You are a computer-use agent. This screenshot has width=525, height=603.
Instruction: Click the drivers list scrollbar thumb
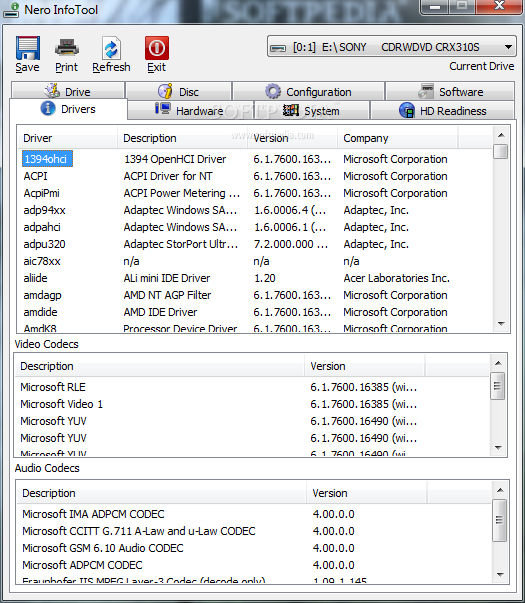501,151
